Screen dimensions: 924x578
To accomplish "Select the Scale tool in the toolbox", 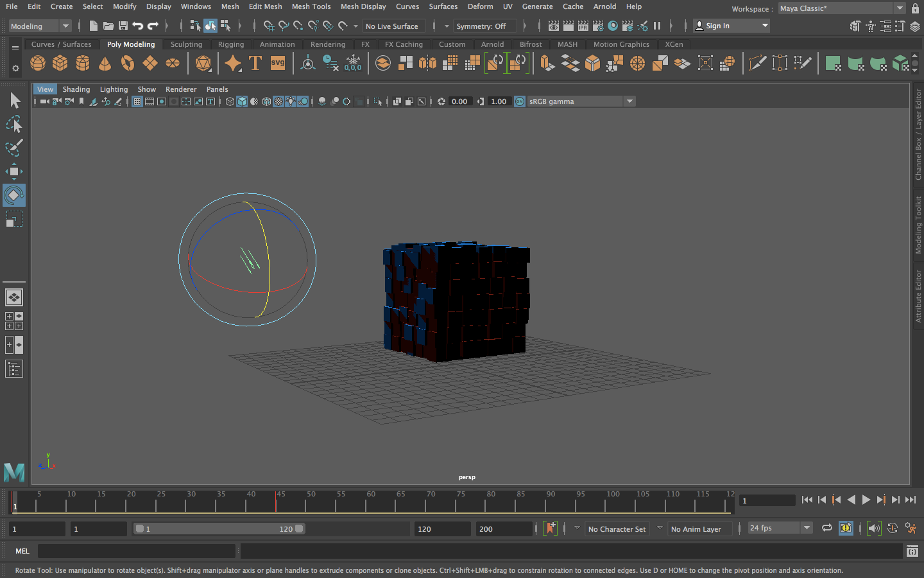I will click(x=13, y=220).
